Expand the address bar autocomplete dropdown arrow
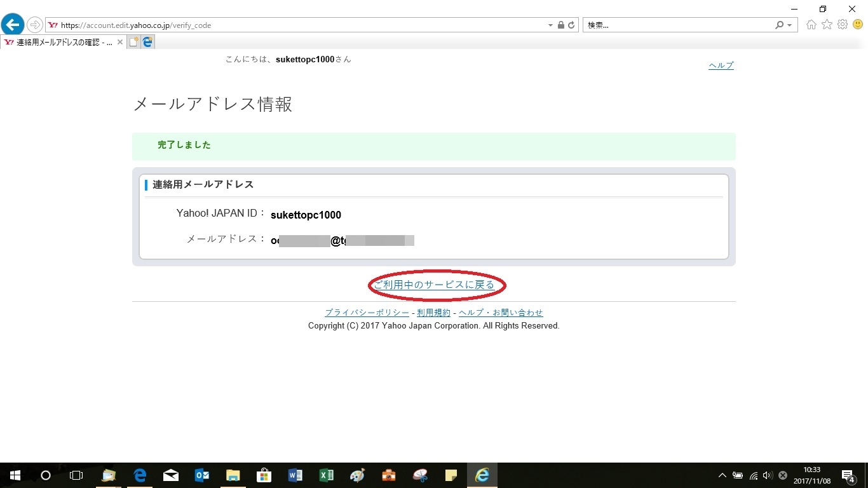This screenshot has height=488, width=868. coord(550,25)
